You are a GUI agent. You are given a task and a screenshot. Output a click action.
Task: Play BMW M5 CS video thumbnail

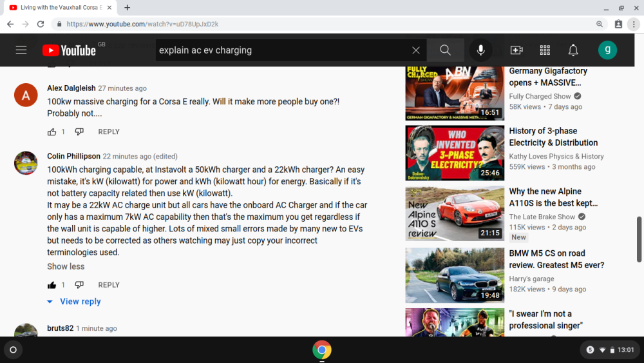(455, 275)
